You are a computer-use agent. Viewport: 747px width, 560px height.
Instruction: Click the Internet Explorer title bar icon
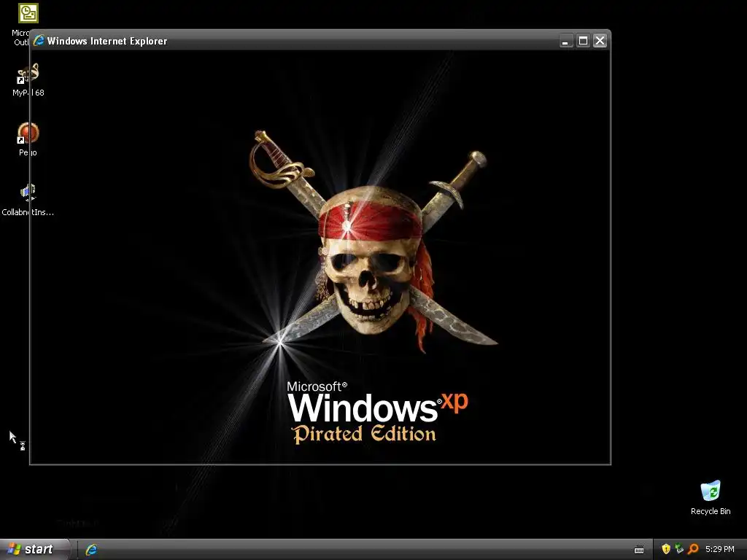(x=39, y=41)
